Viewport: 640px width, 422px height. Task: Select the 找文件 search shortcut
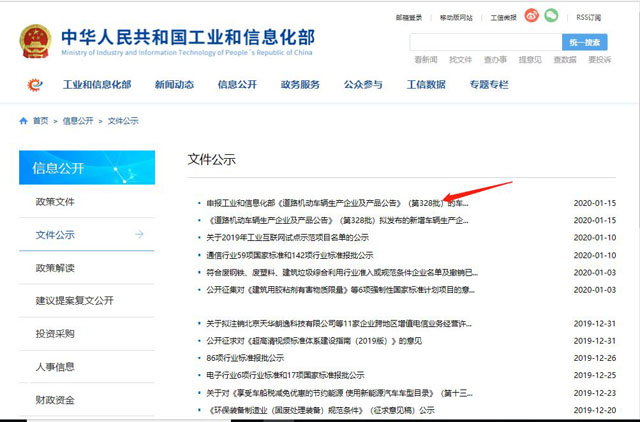pos(461,60)
